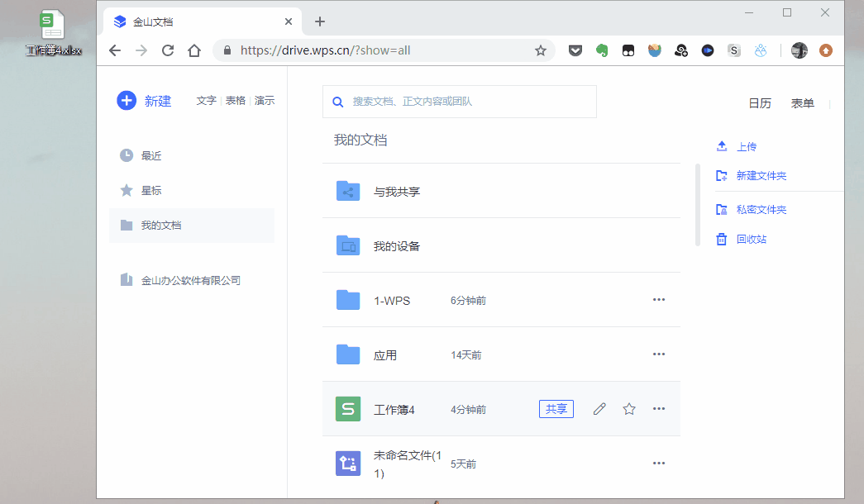Screen dimensions: 864x504
Task: Click the Evernote elephant extension icon
Action: point(602,50)
